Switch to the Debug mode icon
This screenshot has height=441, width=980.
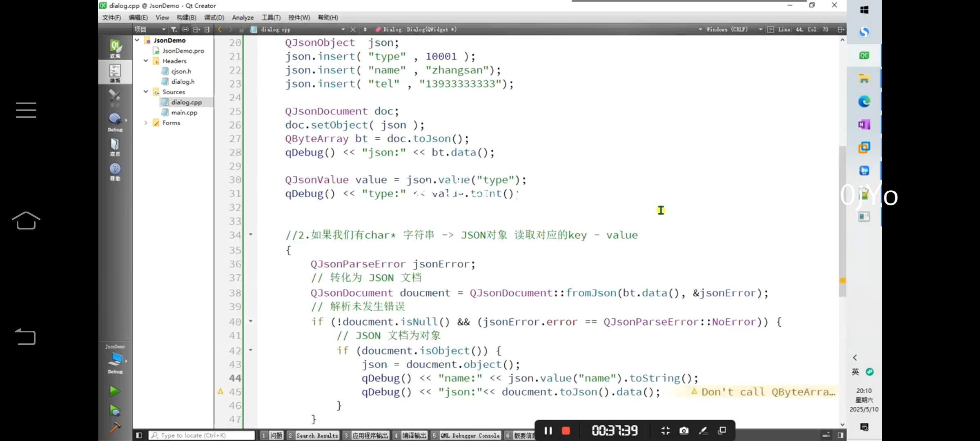coord(115,122)
